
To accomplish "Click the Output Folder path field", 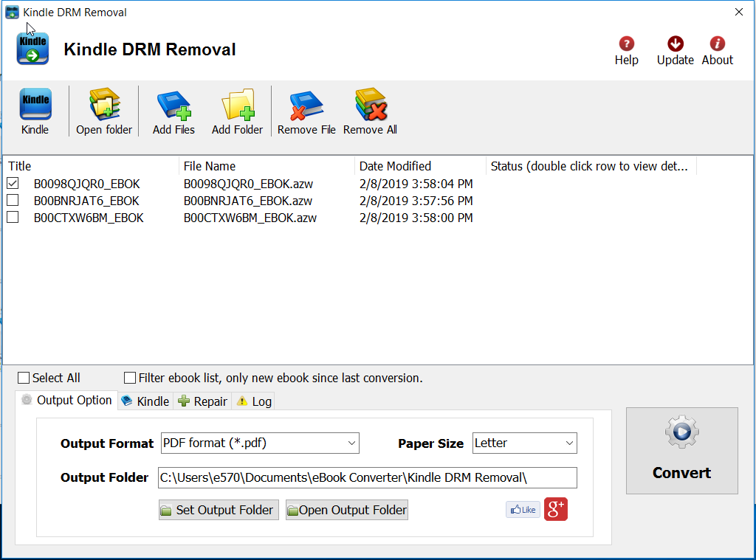I will pos(368,477).
